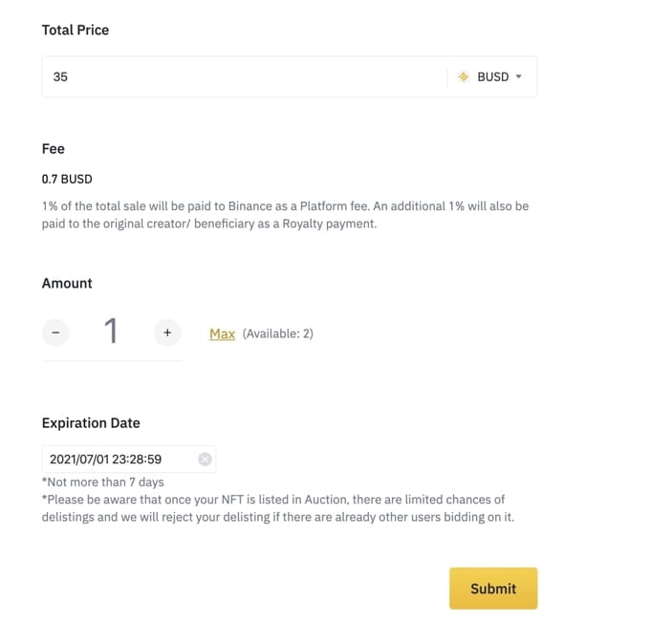The height and width of the screenshot is (644, 672).
Task: Click the "Expiration Date" heading
Action: [91, 422]
